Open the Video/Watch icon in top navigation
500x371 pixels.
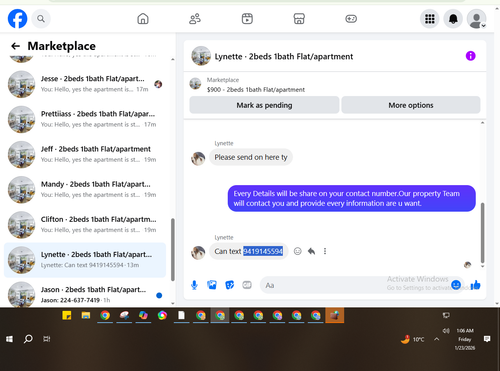(247, 19)
